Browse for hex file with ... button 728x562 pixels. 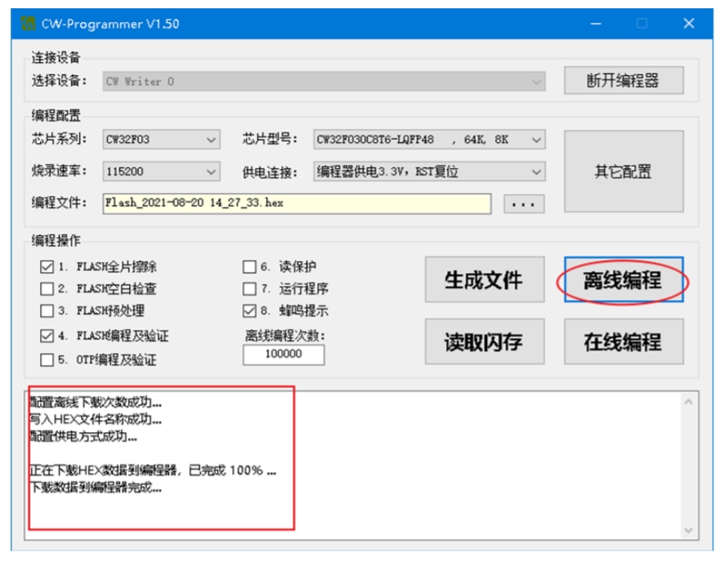[x=524, y=203]
